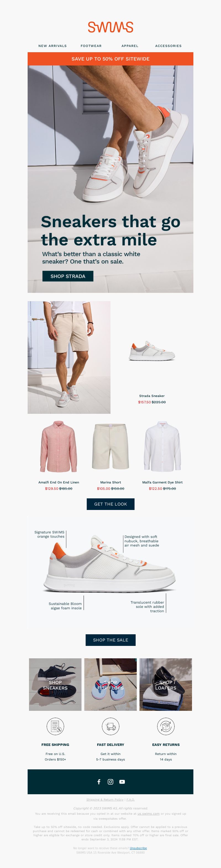Image resolution: width=221 pixels, height=868 pixels.
Task: Click the Shop Strada button
Action: pos(68,276)
